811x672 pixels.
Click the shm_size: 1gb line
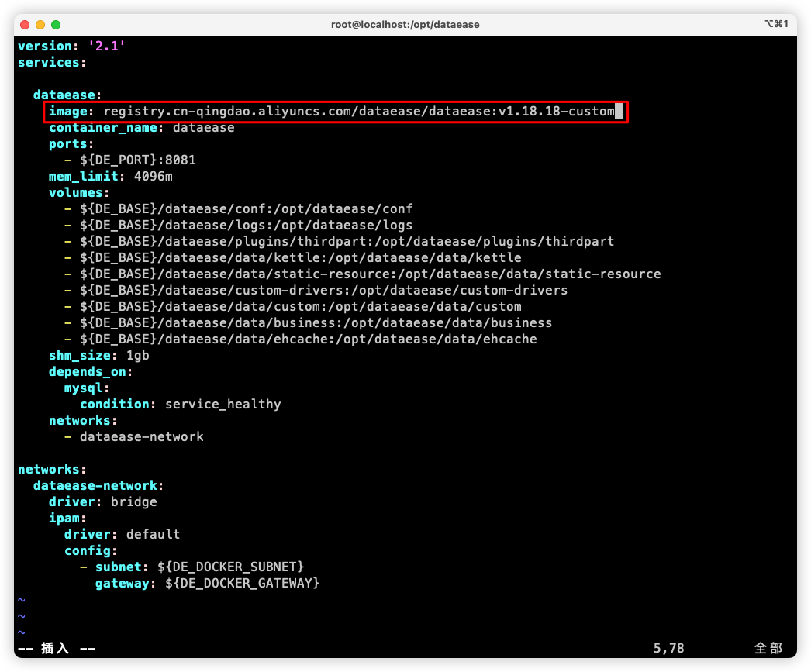(x=98, y=356)
